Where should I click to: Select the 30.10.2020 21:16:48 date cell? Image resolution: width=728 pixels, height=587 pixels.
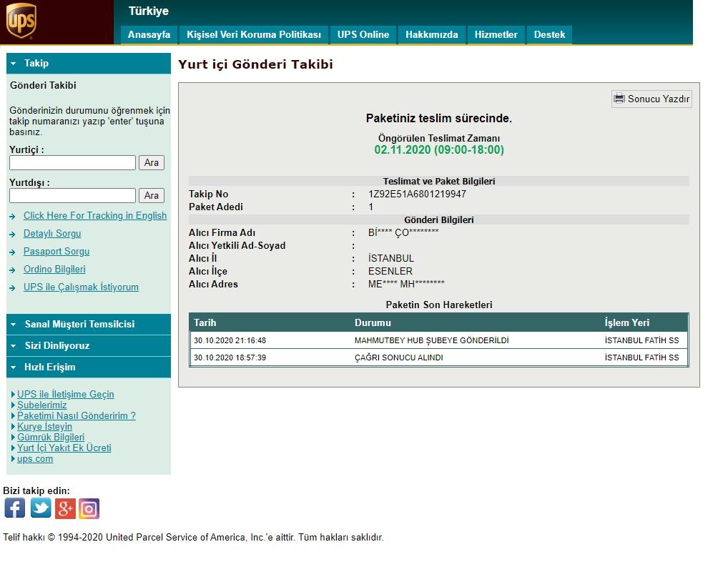click(230, 340)
